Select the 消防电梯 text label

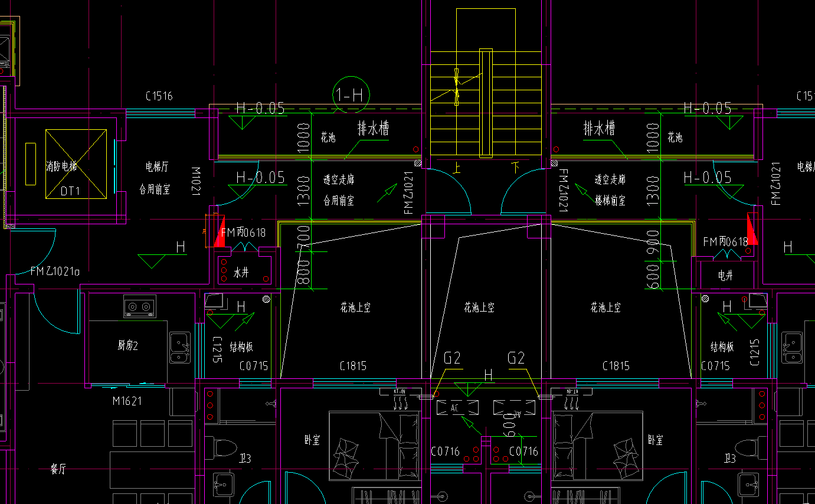coord(61,166)
